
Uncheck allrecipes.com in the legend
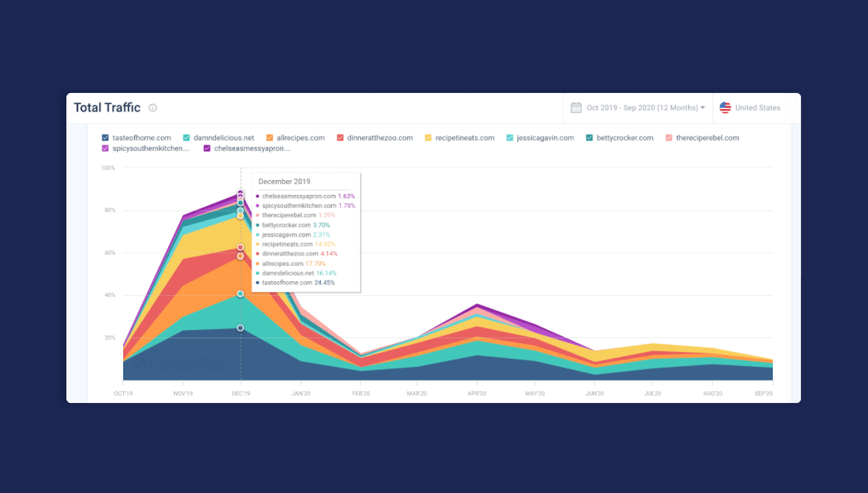pos(269,137)
